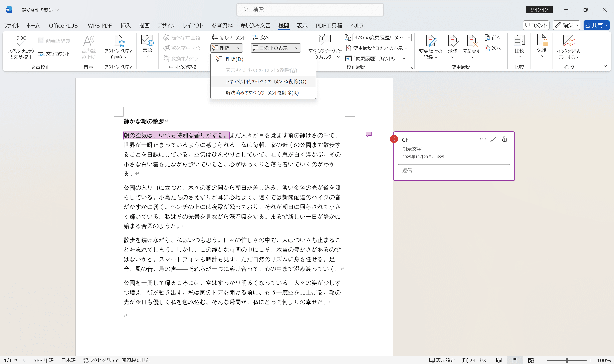Switch to フォーカス mode in the status bar

point(475,360)
